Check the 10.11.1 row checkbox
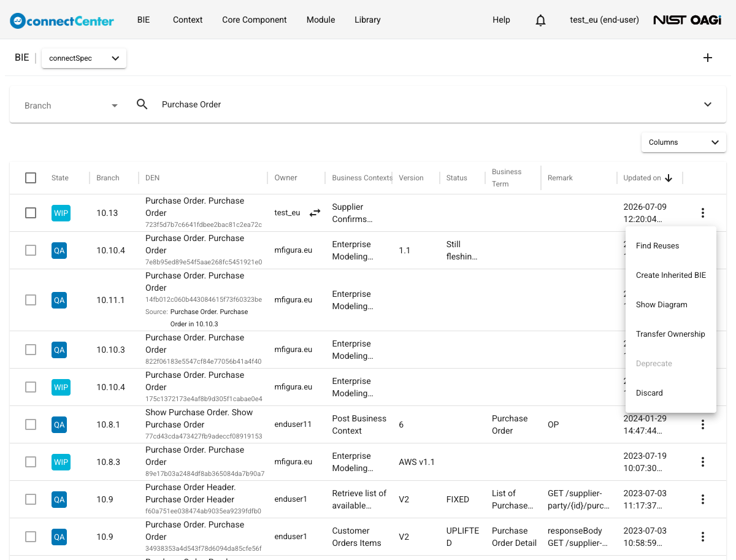 point(31,300)
